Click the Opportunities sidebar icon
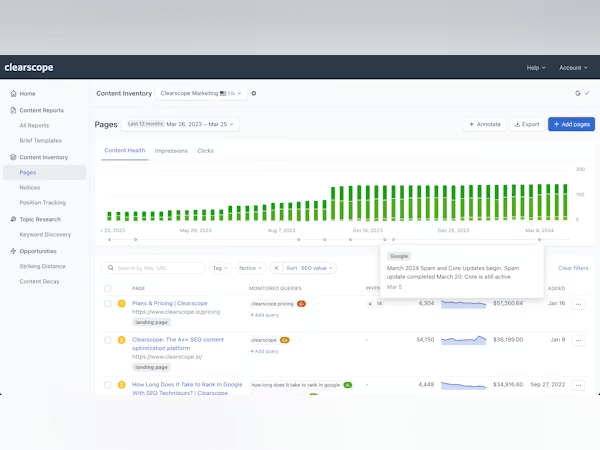The height and width of the screenshot is (450, 600). click(x=12, y=251)
